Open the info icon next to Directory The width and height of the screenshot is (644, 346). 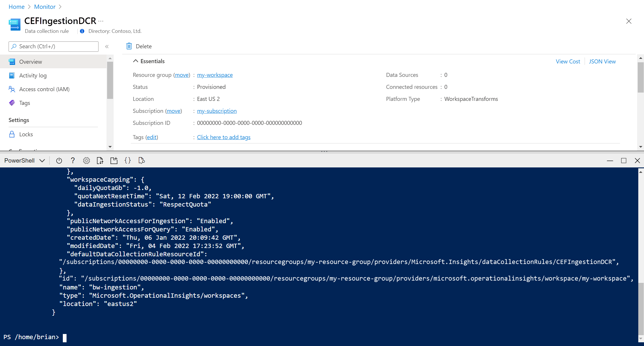coord(82,31)
